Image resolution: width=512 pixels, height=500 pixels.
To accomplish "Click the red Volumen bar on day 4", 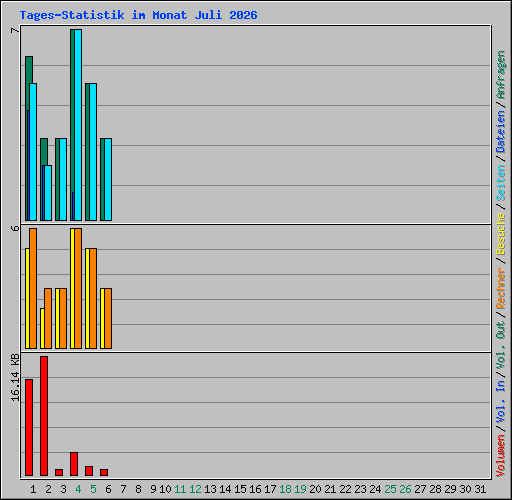I will coord(74,464).
